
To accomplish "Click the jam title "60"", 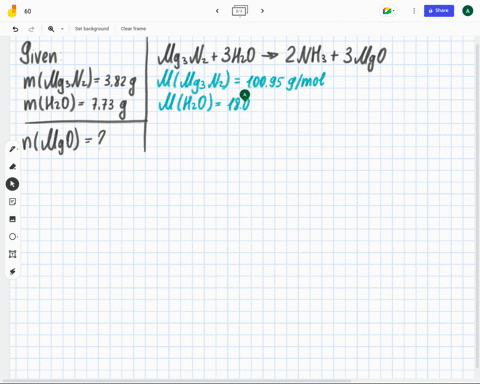I will pos(28,11).
